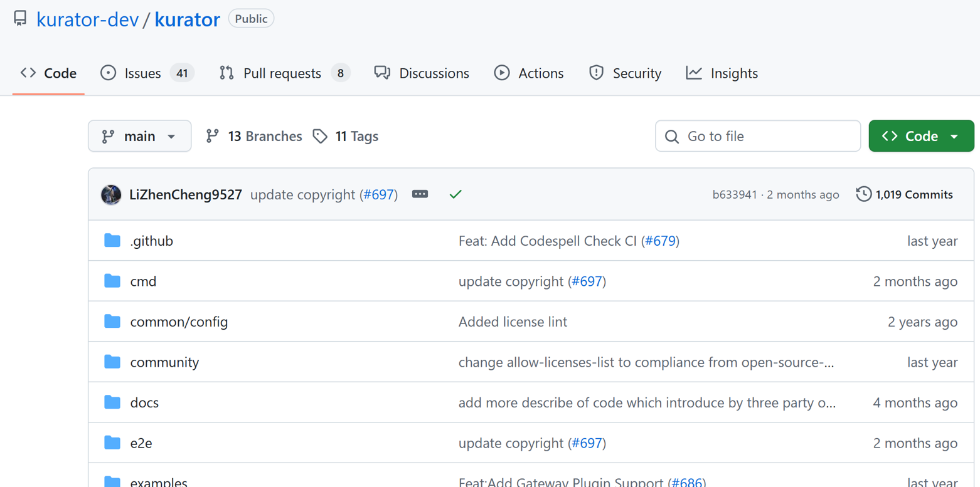Viewport: 980px width, 487px height.
Task: View the 11 Tags link
Action: 346,136
